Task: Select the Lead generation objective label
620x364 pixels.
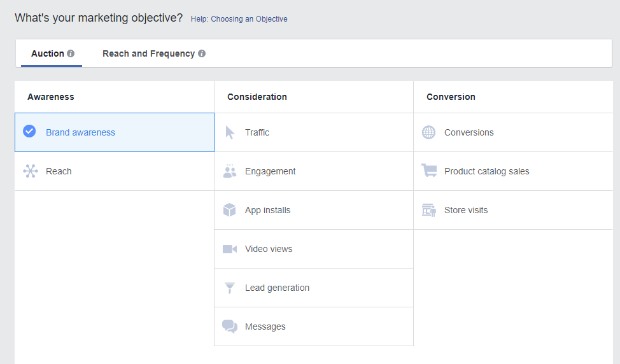Action: 277,288
